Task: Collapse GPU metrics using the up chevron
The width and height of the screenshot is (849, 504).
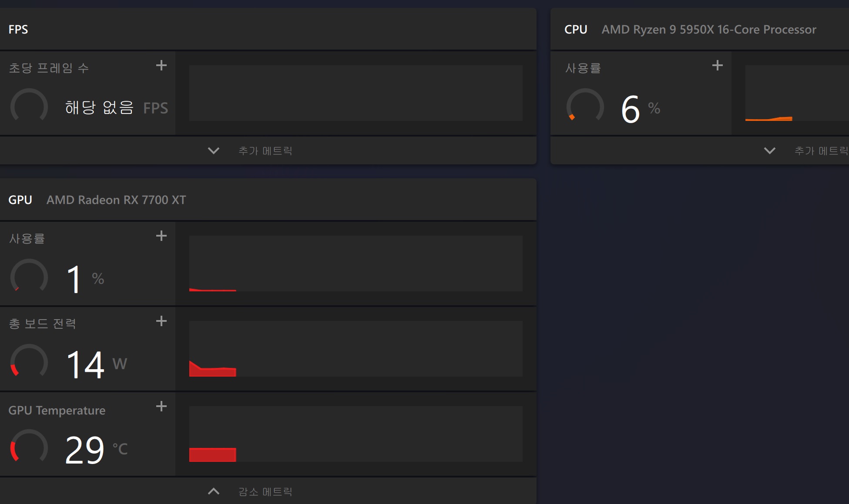Action: point(214,491)
